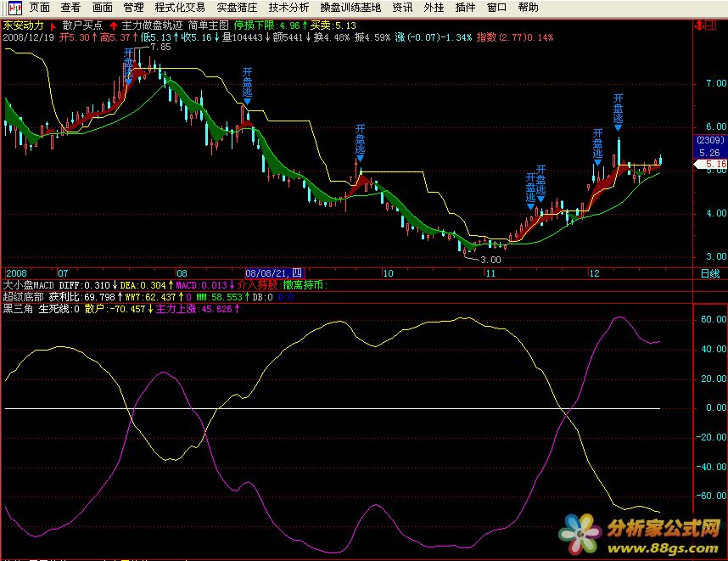Open the 画面 menu

[x=103, y=8]
